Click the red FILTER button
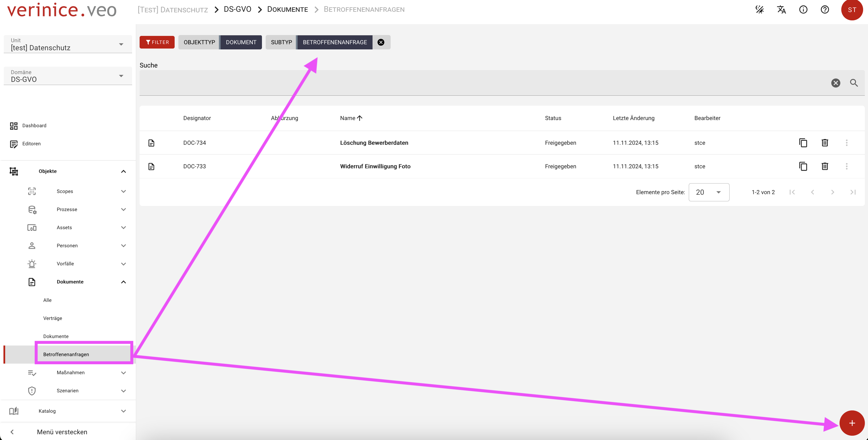 (x=157, y=42)
